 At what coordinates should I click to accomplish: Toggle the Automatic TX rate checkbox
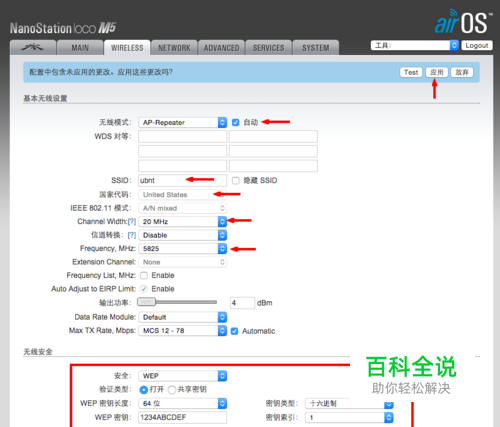(234, 331)
